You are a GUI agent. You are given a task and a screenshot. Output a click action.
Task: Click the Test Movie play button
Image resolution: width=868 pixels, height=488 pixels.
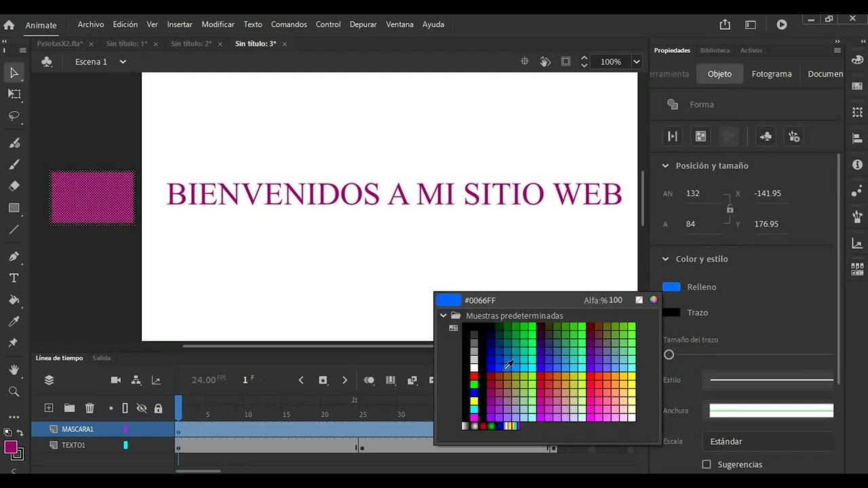(x=781, y=24)
